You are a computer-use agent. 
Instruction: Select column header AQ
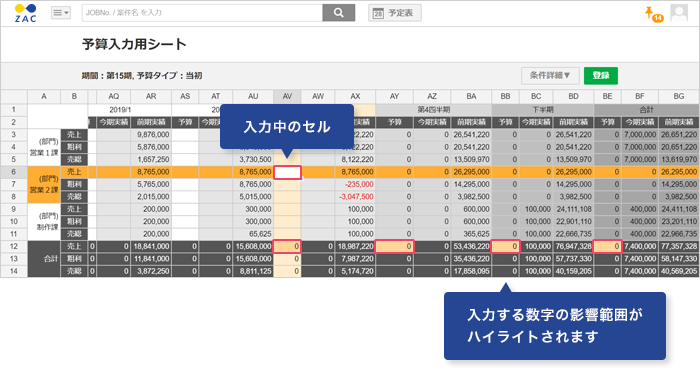(x=114, y=96)
